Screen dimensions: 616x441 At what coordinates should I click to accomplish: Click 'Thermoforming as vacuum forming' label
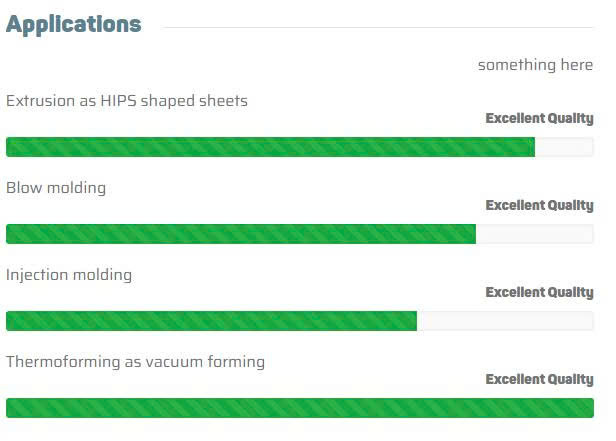tap(135, 362)
